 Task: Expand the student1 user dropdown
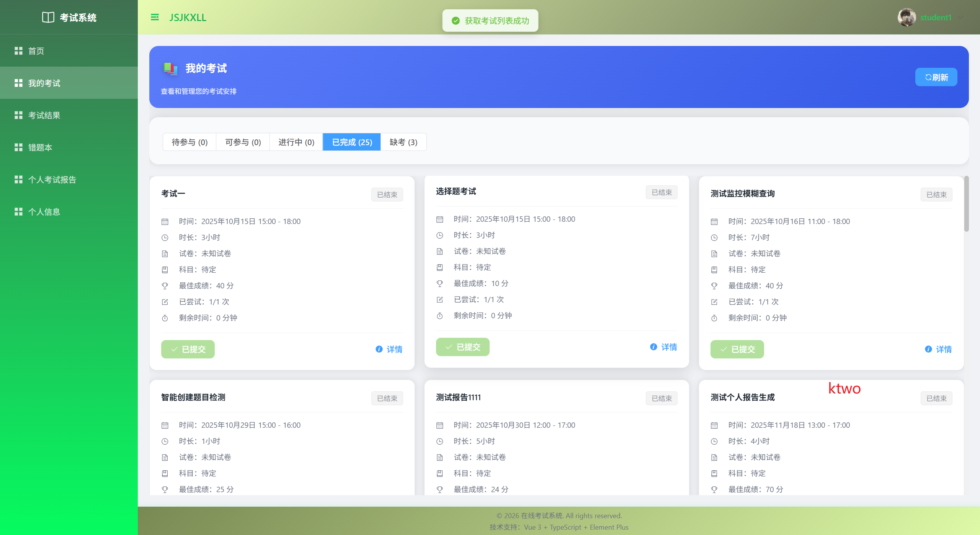tap(960, 17)
